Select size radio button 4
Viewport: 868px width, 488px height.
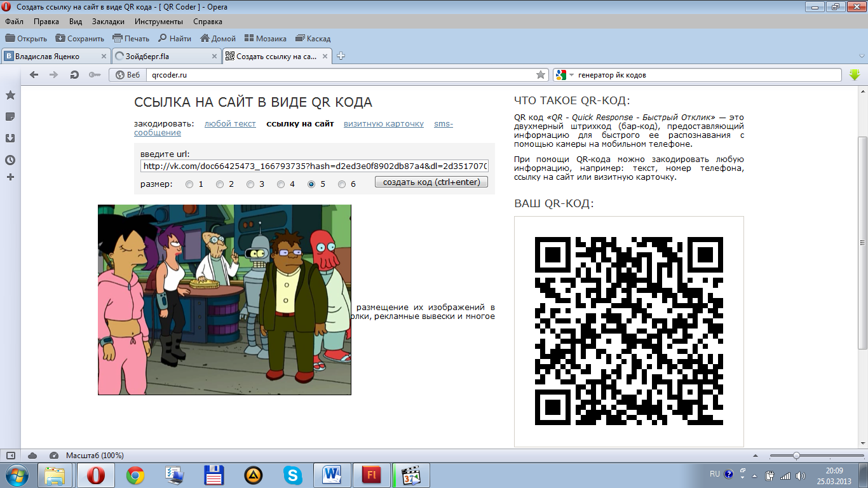tap(281, 184)
